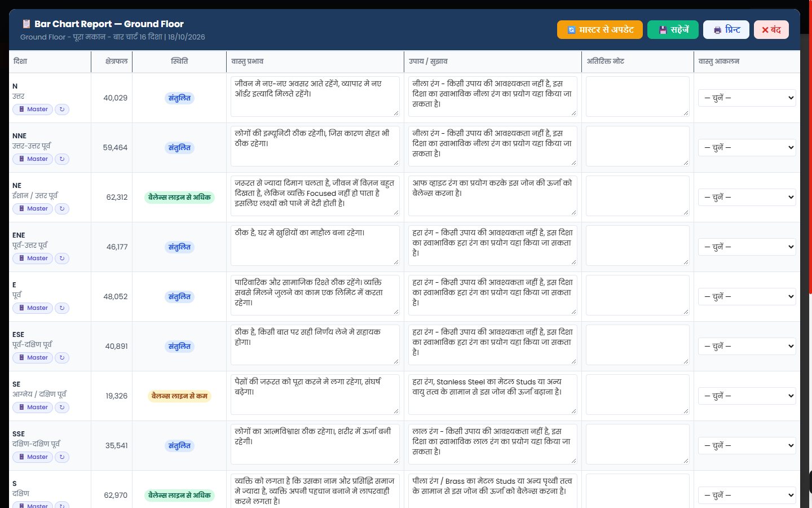
Task: Save the report with सहेजें button
Action: 673,30
